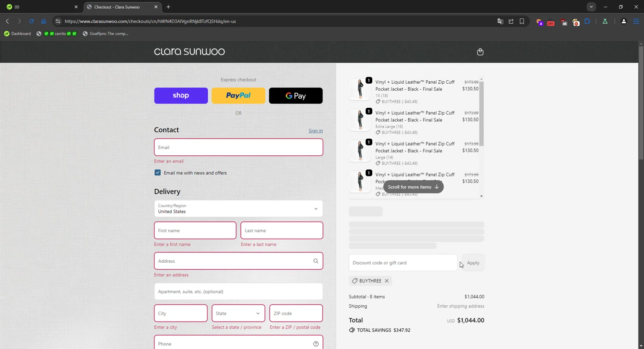Image resolution: width=644 pixels, height=349 pixels.
Task: Open the Country/Region dropdown
Action: [238, 209]
